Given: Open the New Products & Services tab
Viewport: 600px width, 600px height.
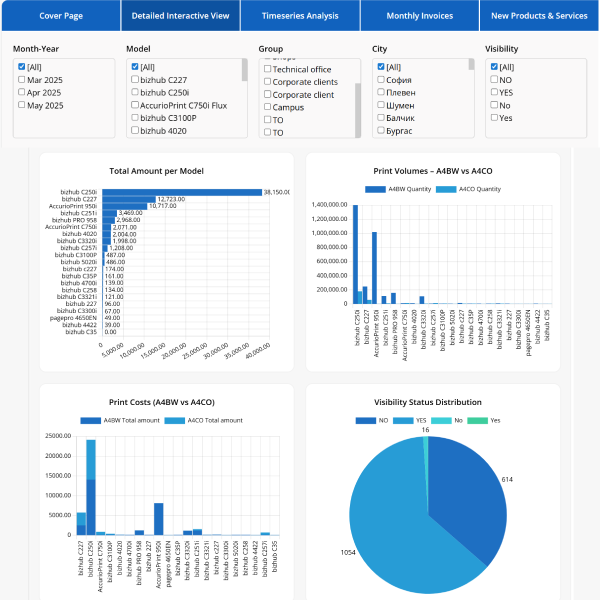Looking at the screenshot, I should point(539,16).
